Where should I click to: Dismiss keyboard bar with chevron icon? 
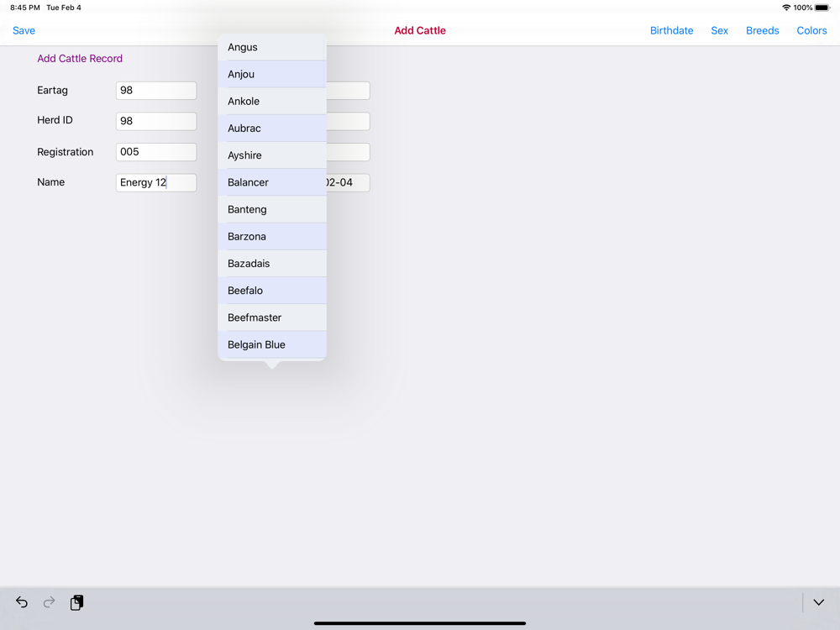[x=818, y=602]
